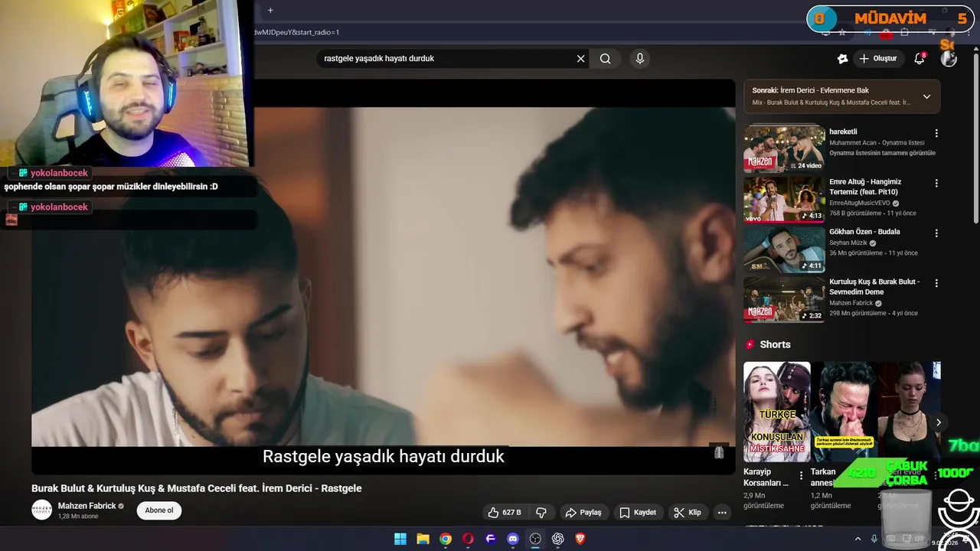
Task: Open Emre Altuğ - Hangimiz Tertemiz title
Action: tap(865, 187)
